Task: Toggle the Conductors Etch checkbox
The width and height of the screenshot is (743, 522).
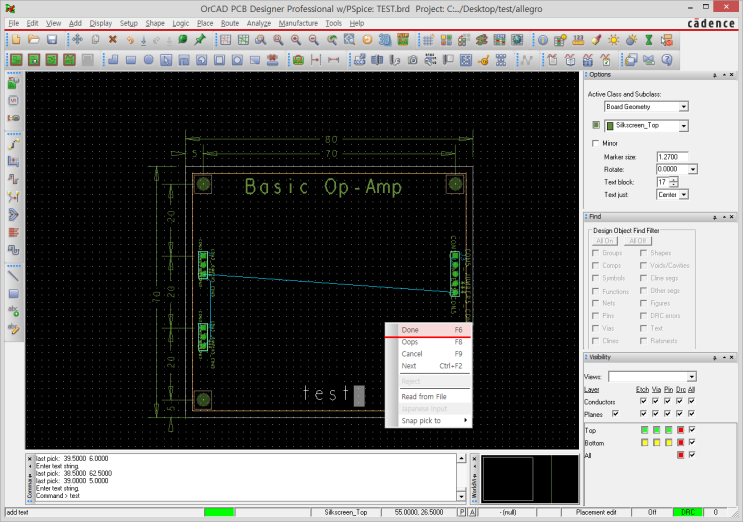Action: click(642, 402)
